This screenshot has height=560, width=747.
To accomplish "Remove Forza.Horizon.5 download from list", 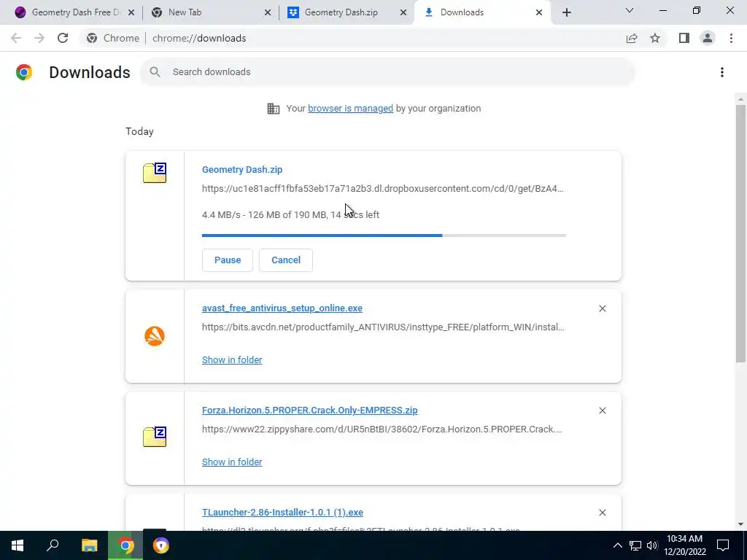I will click(x=602, y=411).
